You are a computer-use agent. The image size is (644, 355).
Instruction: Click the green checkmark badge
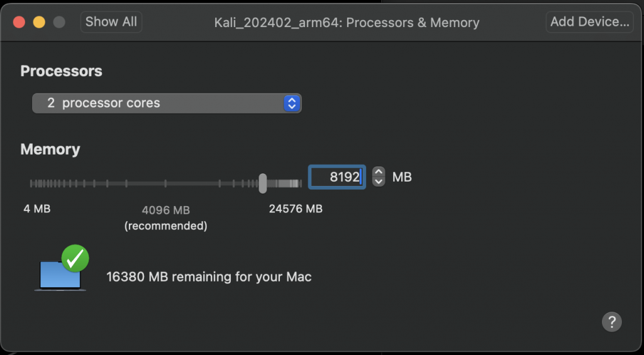tap(75, 258)
